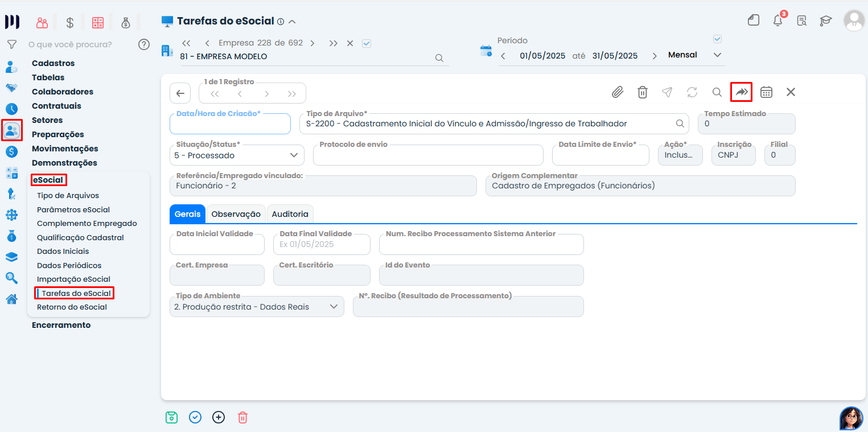Screen dimensions: 868x432
Task: Toggle the checkbox beside the company navigator
Action: (x=367, y=43)
